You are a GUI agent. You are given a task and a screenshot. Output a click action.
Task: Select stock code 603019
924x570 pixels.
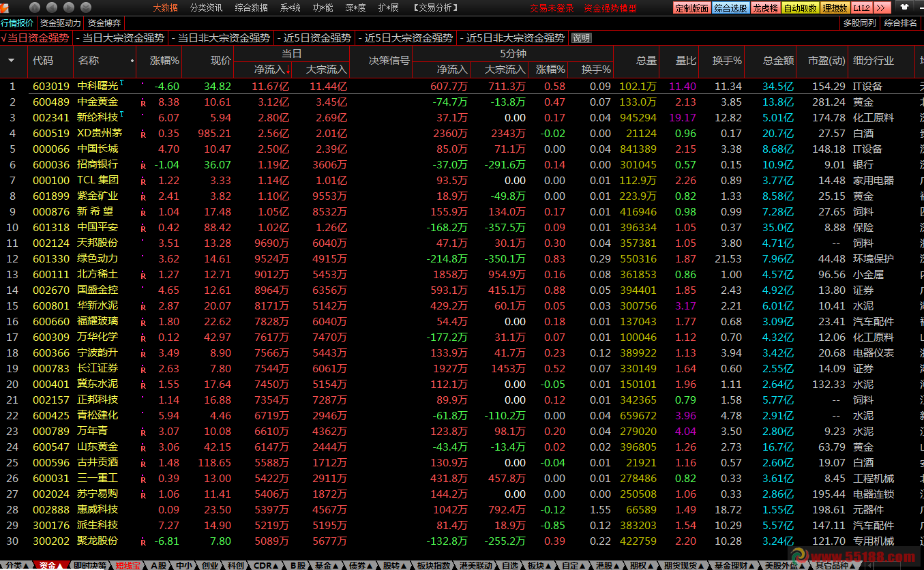tap(51, 87)
